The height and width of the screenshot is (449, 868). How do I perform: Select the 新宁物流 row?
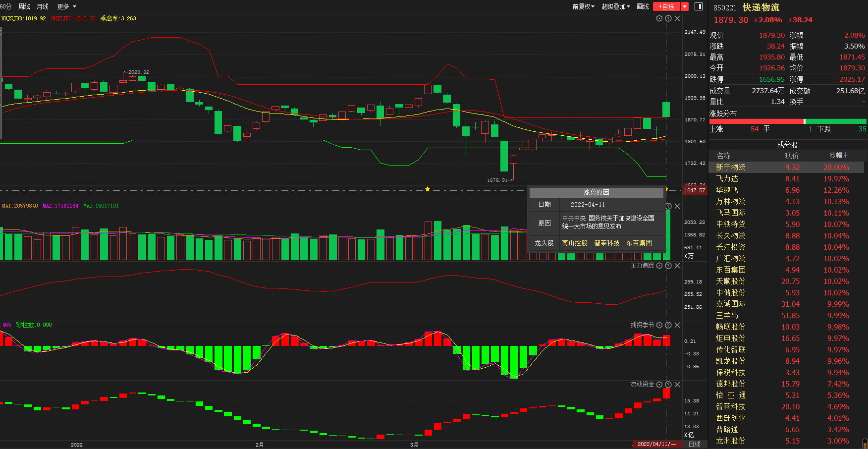click(787, 168)
